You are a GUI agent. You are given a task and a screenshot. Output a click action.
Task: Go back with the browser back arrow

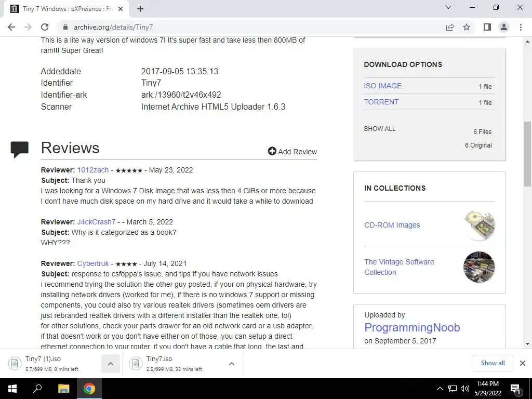[x=11, y=27]
